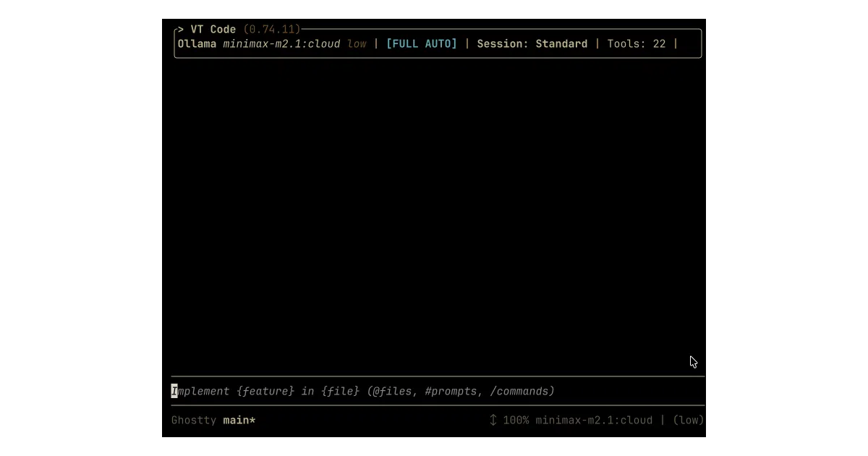This screenshot has height=456, width=868.
Task: Click the 'Ollama' provider label in header
Action: (197, 44)
